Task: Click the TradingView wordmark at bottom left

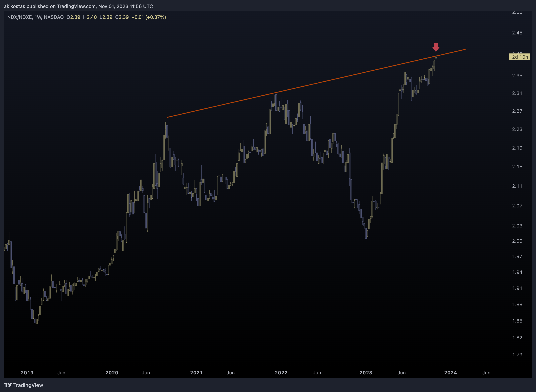Action: pyautogui.click(x=28, y=385)
